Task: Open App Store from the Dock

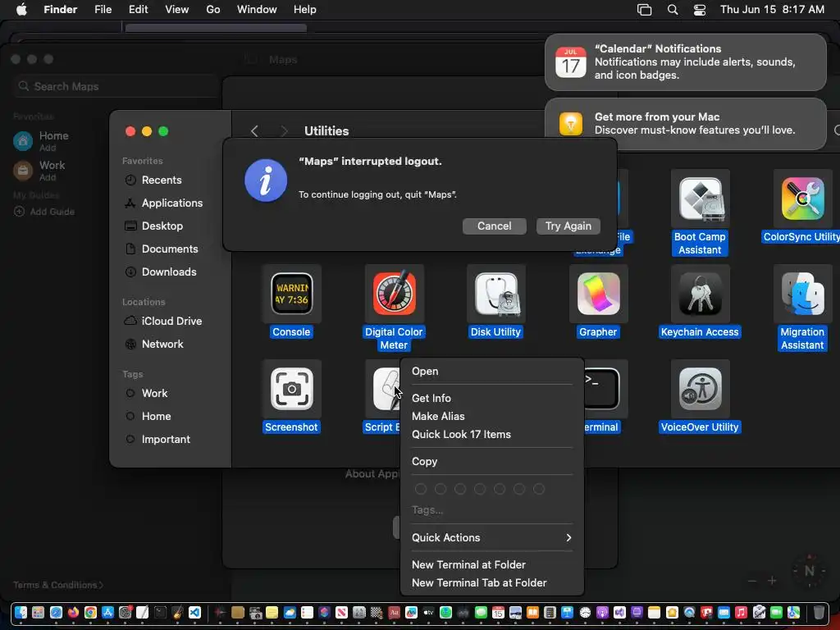Action: point(107,612)
